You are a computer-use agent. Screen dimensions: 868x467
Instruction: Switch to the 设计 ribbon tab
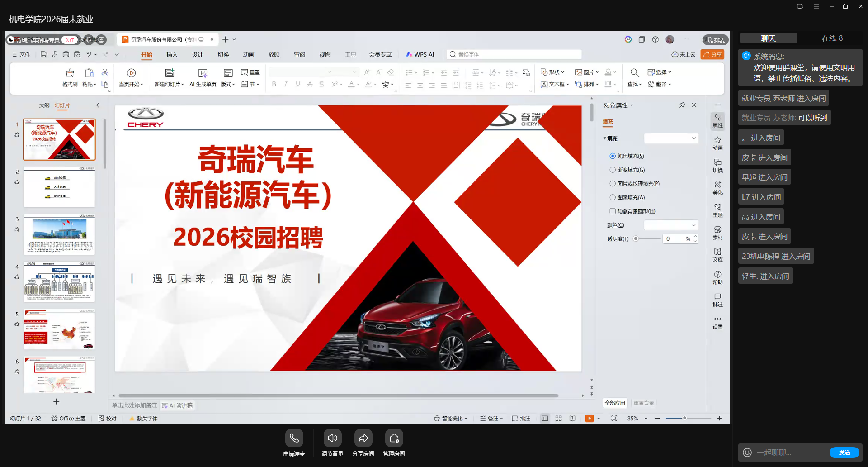pyautogui.click(x=198, y=55)
